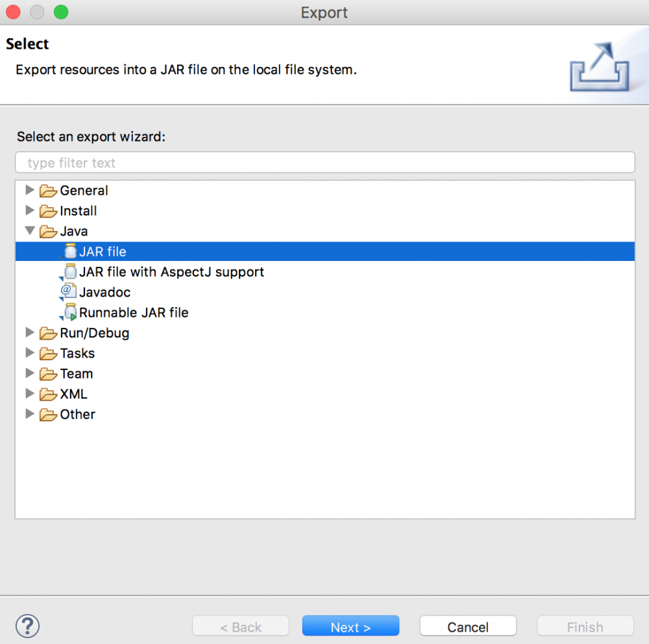This screenshot has width=649, height=644.
Task: Click the Javadoc export icon
Action: coord(68,292)
